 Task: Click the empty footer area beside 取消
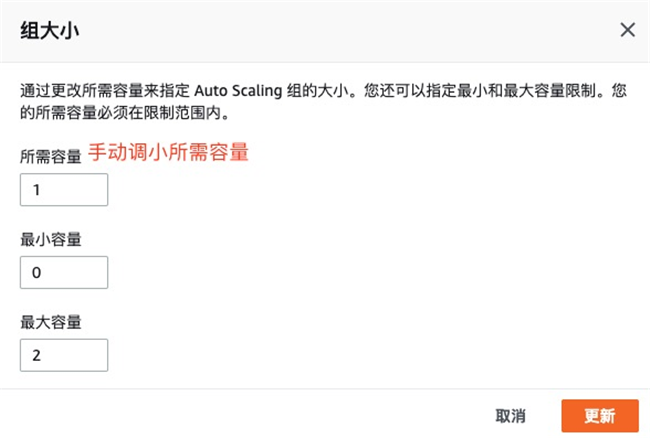tap(245, 414)
